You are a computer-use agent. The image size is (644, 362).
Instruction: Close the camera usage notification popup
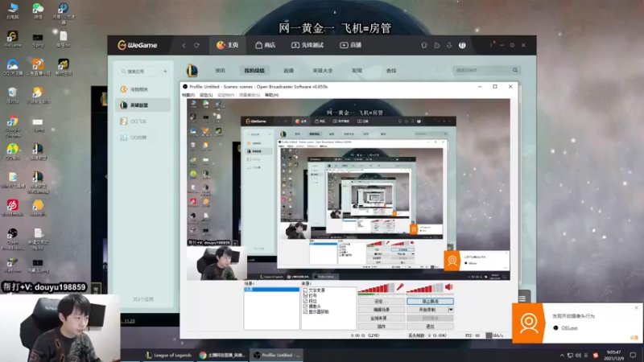(636, 308)
